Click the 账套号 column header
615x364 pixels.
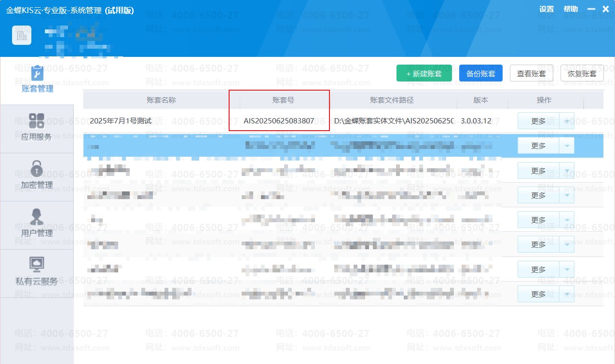pyautogui.click(x=283, y=100)
